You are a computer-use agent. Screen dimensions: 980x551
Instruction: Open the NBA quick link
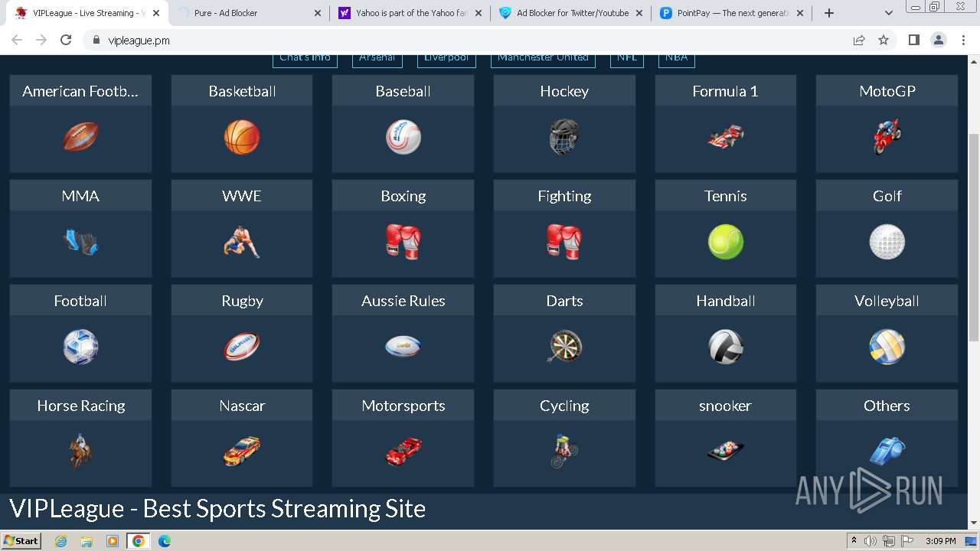click(676, 60)
